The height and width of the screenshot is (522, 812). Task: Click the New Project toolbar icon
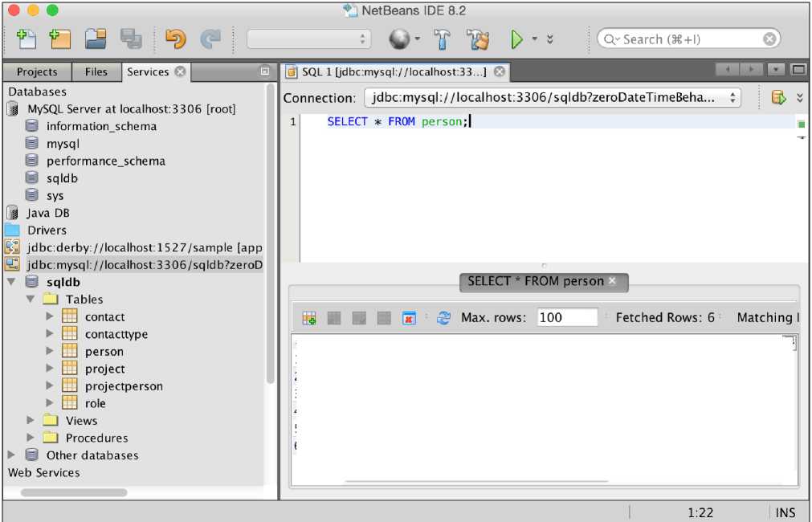[60, 39]
